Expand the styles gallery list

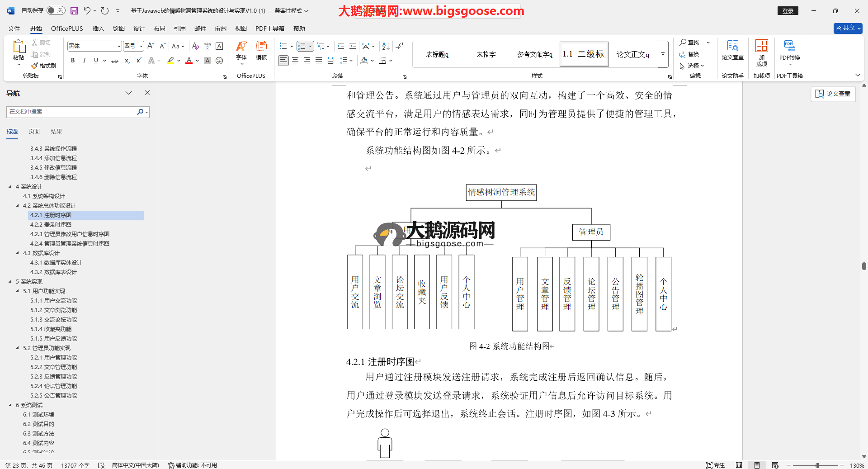click(x=663, y=54)
